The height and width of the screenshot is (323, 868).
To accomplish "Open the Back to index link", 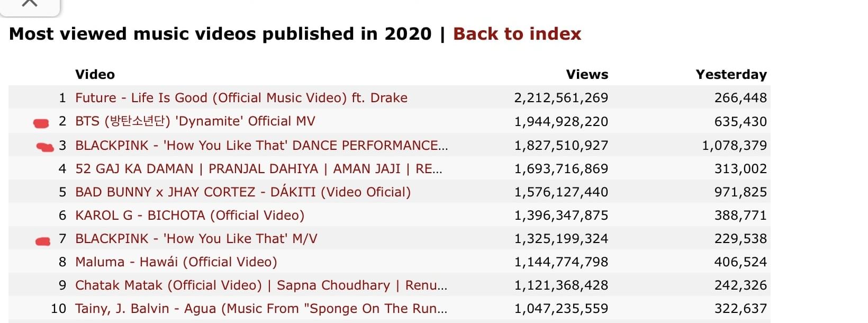I will pos(517,34).
